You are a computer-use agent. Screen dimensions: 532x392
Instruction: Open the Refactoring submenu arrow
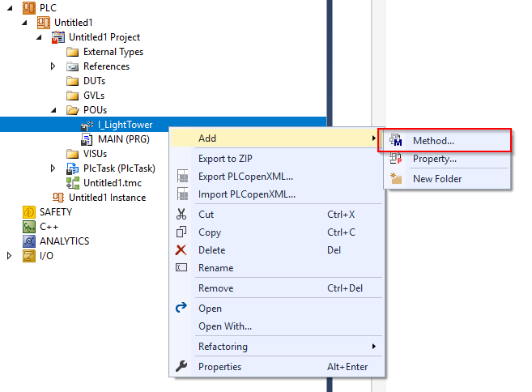[x=373, y=346]
